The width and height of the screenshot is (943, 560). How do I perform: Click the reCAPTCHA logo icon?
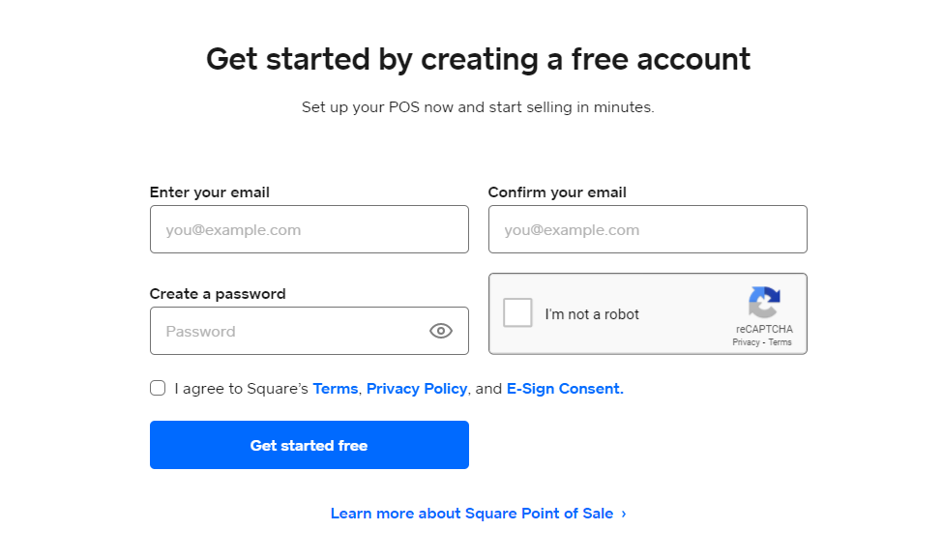pos(763,303)
